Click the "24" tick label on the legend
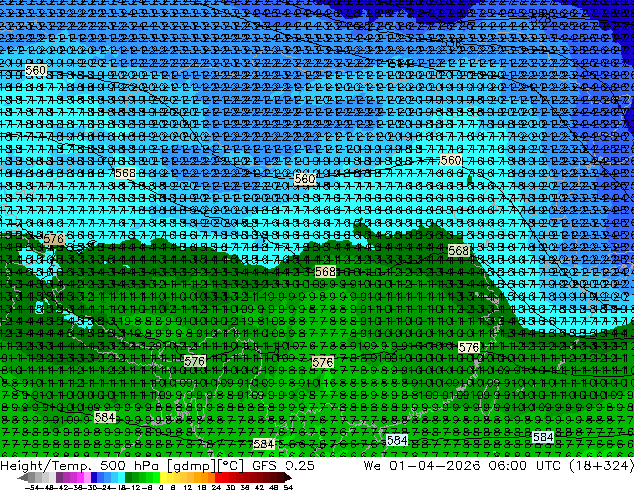 (x=216, y=488)
